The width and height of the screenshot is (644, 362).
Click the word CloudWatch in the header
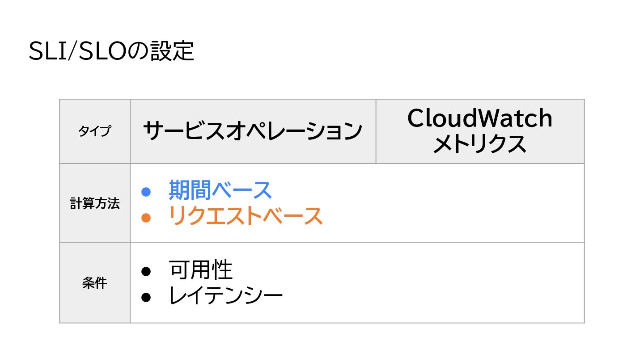click(x=480, y=118)
